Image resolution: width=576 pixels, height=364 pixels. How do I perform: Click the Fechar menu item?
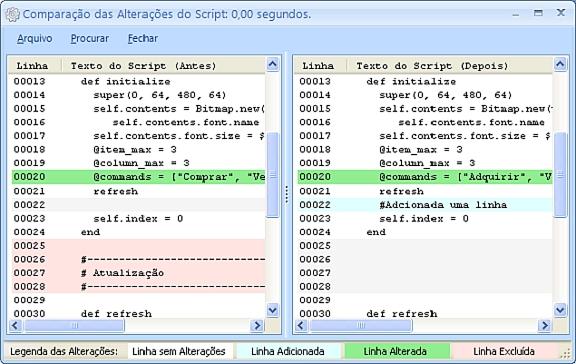tap(143, 39)
